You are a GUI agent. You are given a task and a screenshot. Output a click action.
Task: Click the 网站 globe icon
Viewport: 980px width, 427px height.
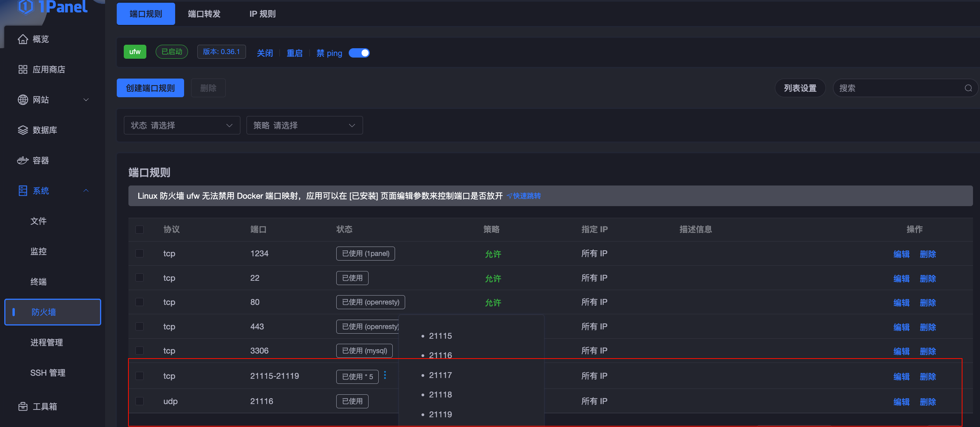coord(23,100)
